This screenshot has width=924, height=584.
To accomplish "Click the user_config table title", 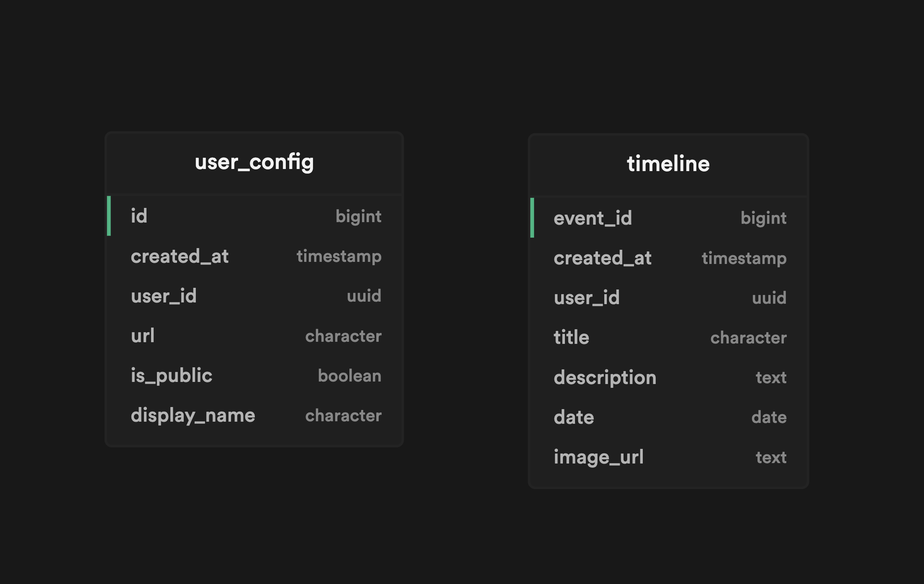I will [x=254, y=162].
